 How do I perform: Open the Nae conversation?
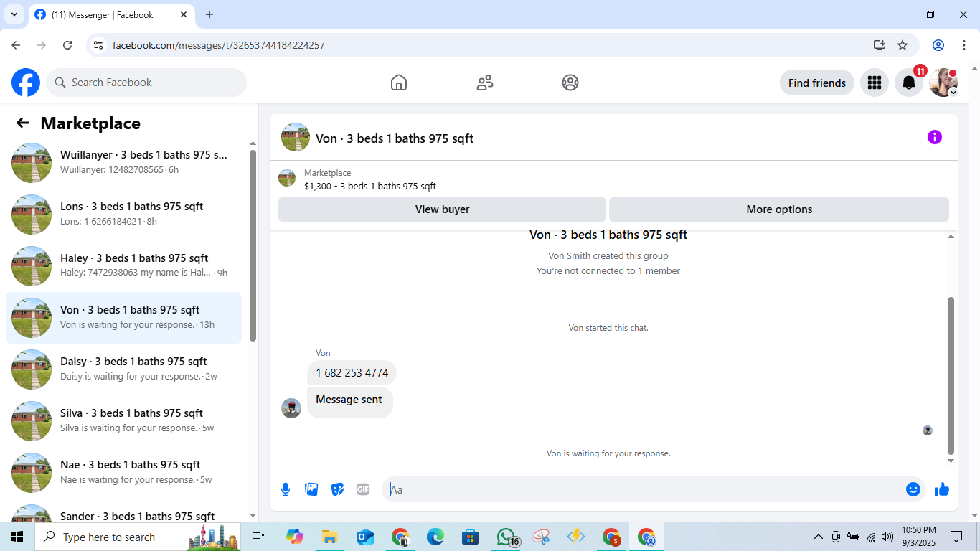click(x=123, y=473)
